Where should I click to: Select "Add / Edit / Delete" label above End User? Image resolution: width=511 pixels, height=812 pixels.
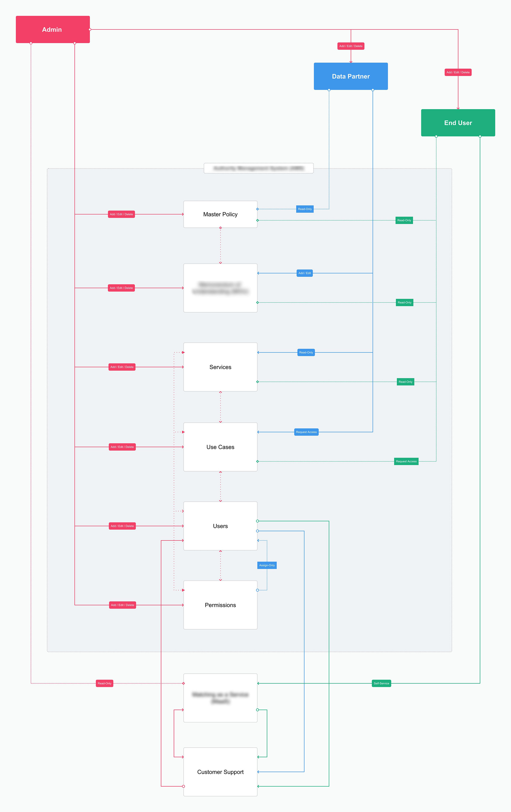(458, 72)
